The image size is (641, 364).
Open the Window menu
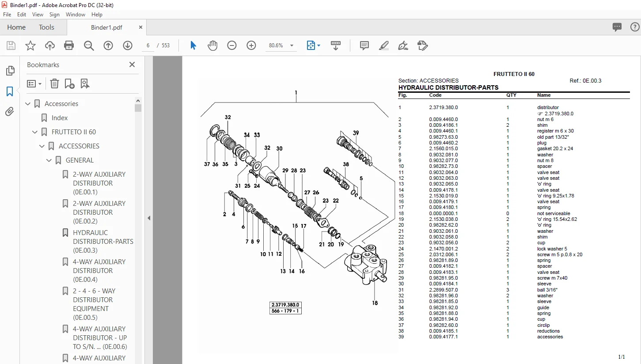(x=76, y=15)
